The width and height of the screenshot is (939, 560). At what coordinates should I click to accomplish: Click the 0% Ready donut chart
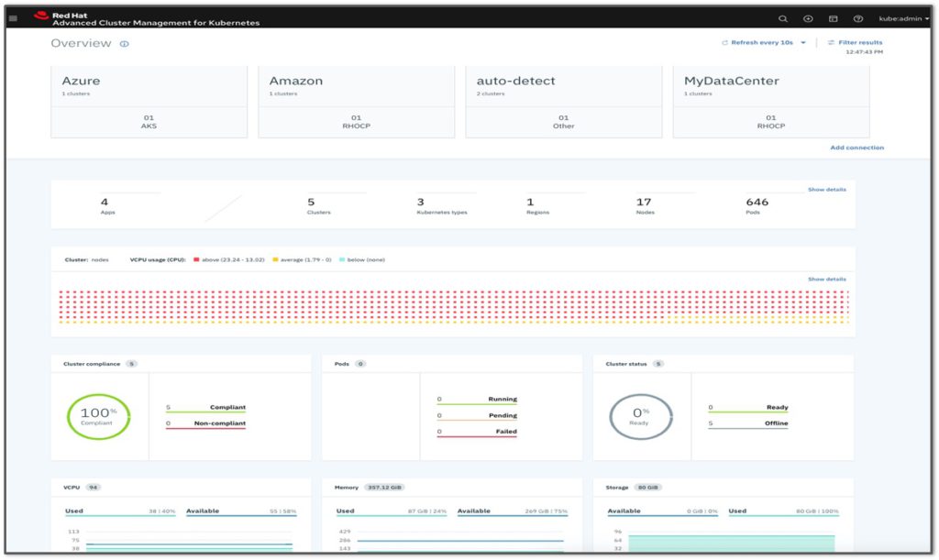[641, 416]
